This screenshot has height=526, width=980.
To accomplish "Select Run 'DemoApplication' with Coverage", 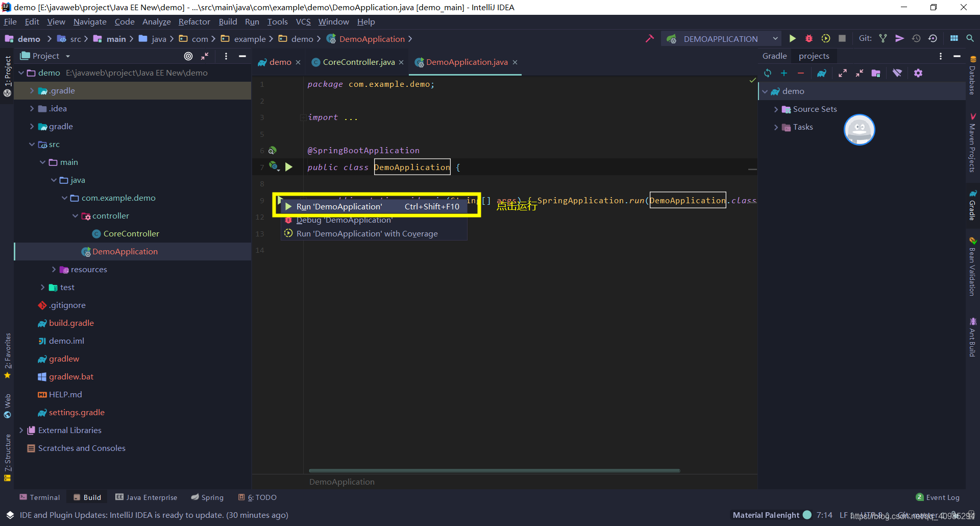I will click(x=374, y=233).
